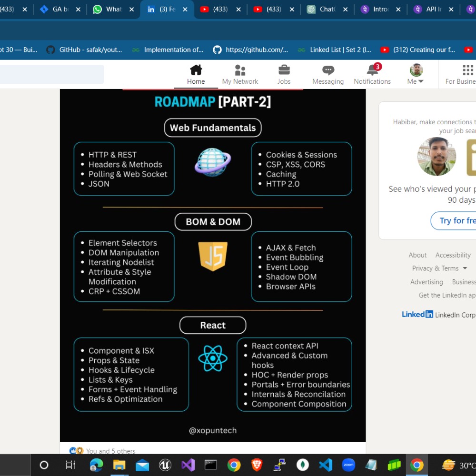
Task: Open first Chrome icon in taskbar
Action: [234, 465]
